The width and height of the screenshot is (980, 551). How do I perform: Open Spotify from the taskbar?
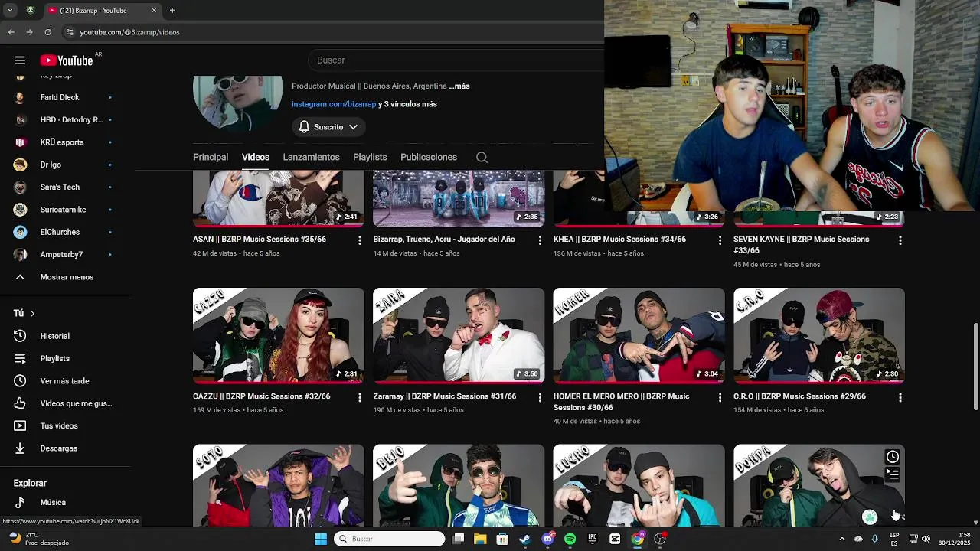570,539
